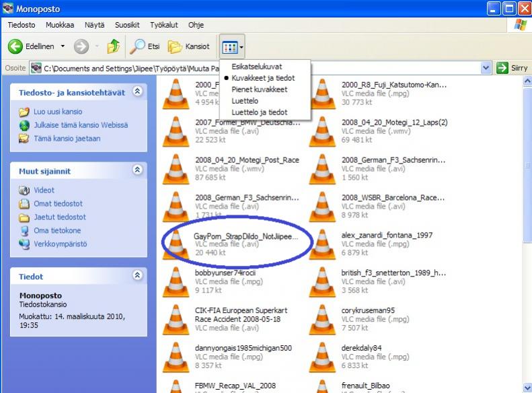This screenshot has width=532, height=393.
Task: Open the Työkalut menu
Action: coord(163,25)
